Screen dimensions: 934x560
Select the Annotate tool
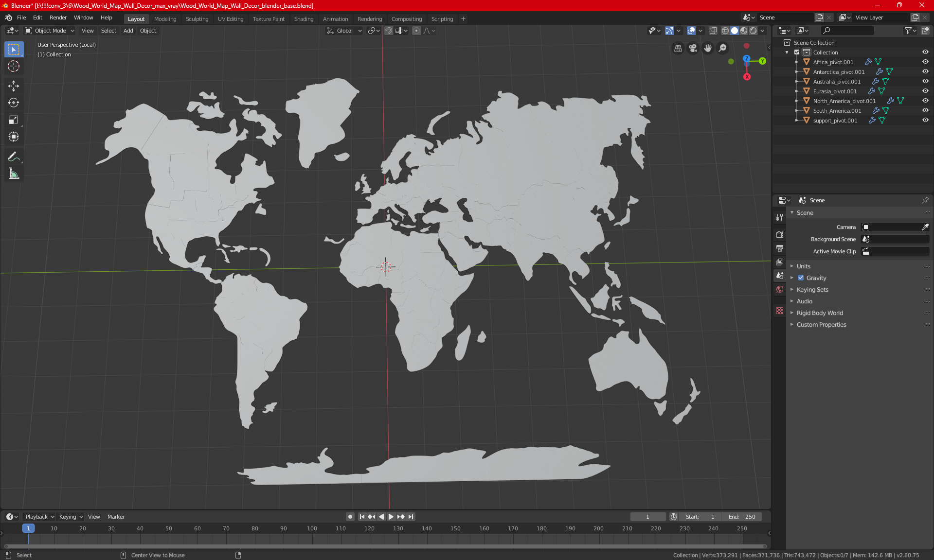pos(14,157)
